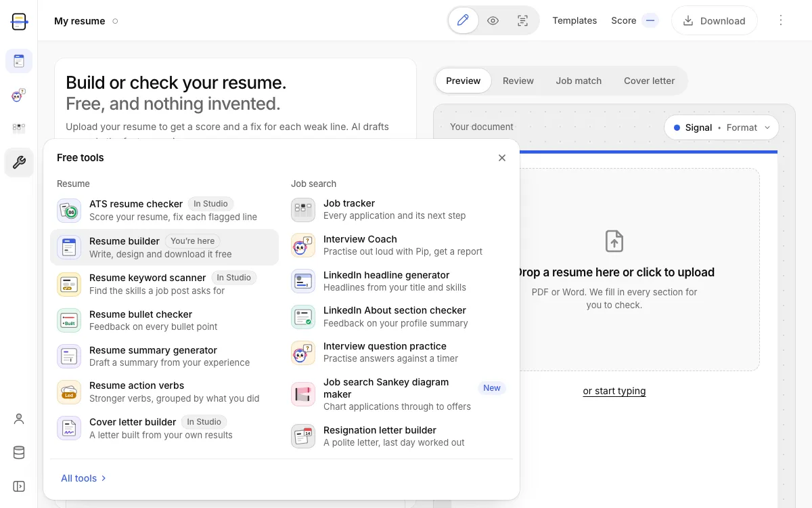The width and height of the screenshot is (812, 508).
Task: Open Templates in the top bar
Action: (574, 20)
